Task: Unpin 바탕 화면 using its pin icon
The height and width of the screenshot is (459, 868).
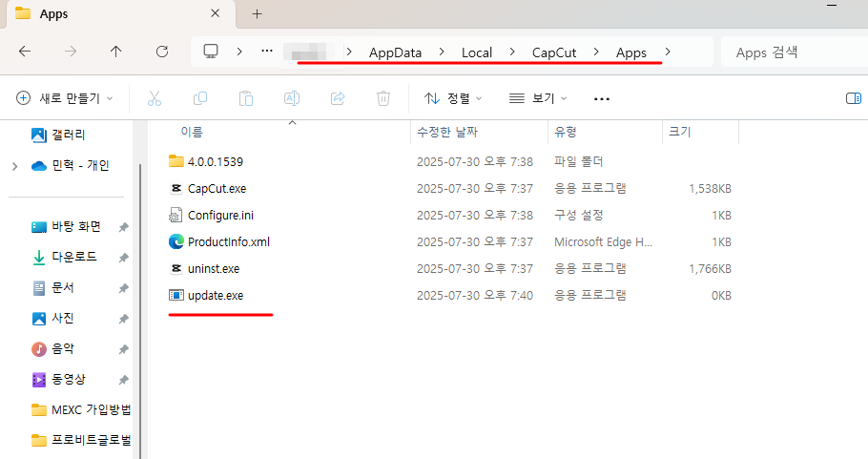Action: click(123, 227)
